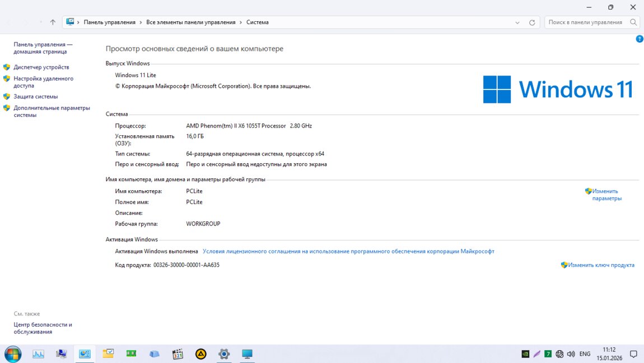The height and width of the screenshot is (363, 644).
Task: Click the System Protection sidebar link
Action: coord(35,96)
